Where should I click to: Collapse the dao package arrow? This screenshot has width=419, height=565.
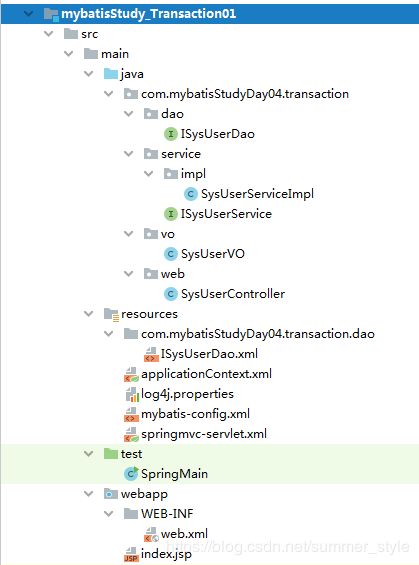pos(129,114)
